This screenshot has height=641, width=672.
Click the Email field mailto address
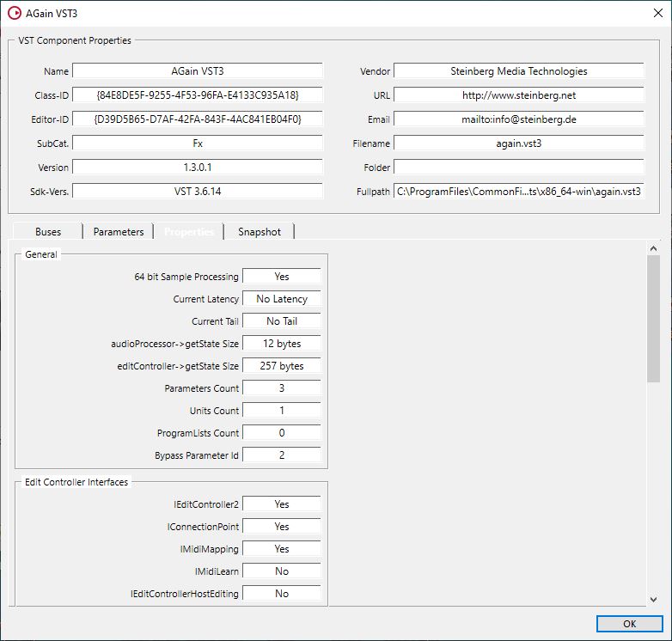[x=518, y=119]
